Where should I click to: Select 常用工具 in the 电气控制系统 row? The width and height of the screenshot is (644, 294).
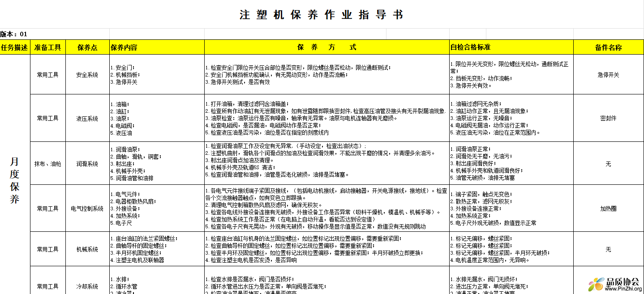pos(47,209)
